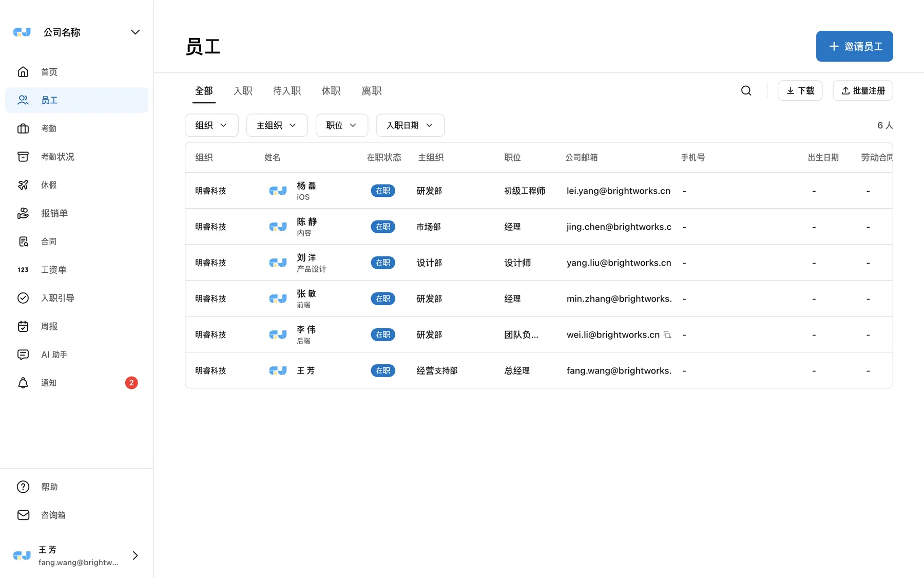Viewport: 924px width, 578px height.
Task: Click employee name 张 敏
Action: point(306,293)
